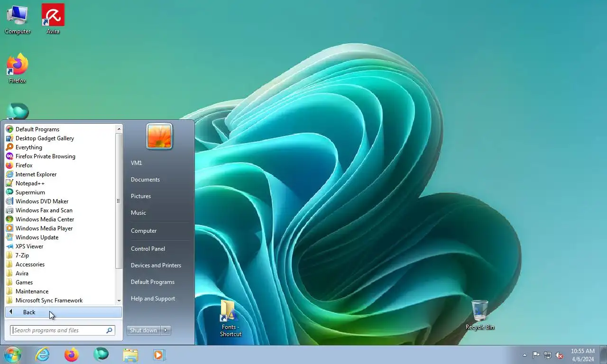
Task: Select the Fonts - Shortcut desktop icon
Action: pos(230,318)
